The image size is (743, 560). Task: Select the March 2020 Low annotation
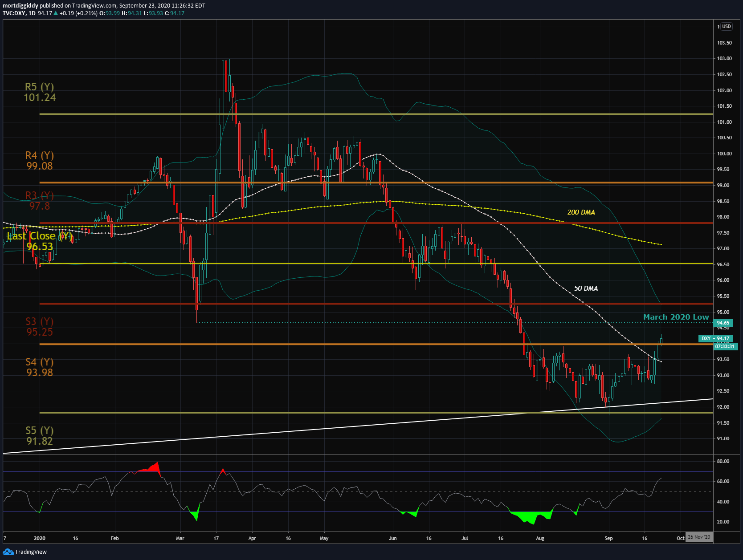676,317
